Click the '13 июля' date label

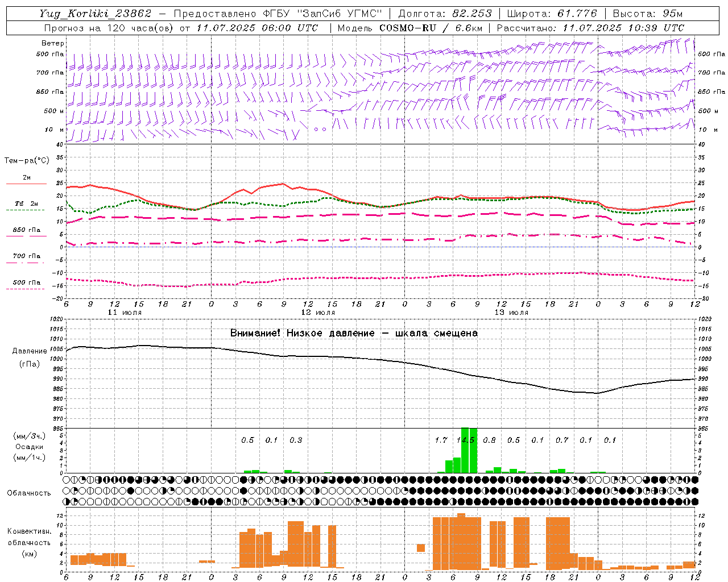tap(511, 313)
